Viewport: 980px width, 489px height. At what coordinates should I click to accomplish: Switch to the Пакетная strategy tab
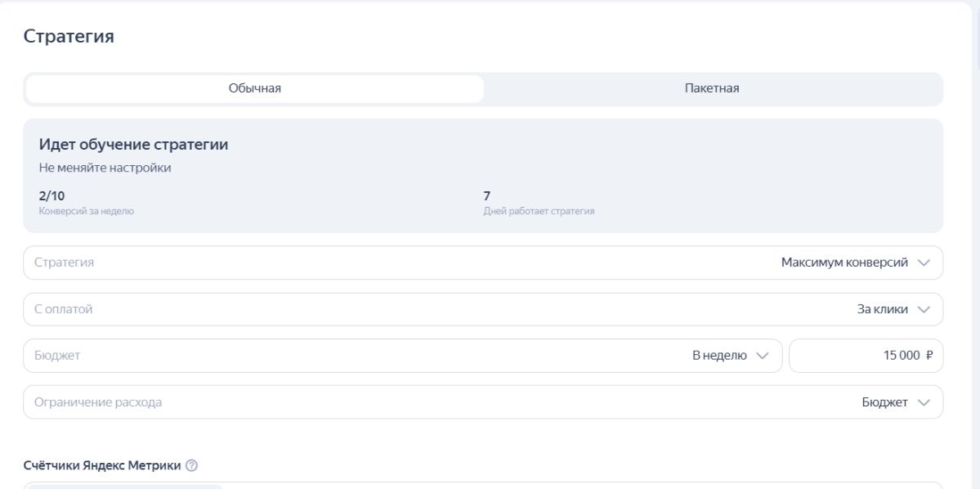[x=712, y=89]
